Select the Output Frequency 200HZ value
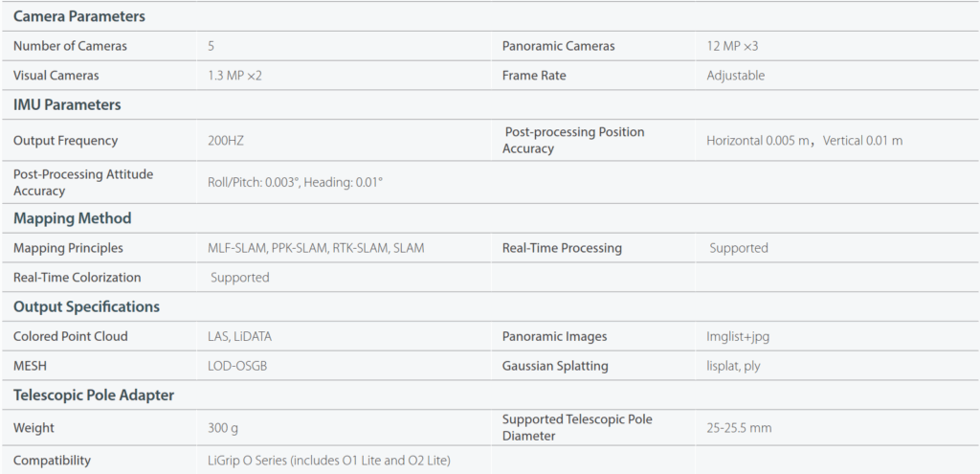This screenshot has width=980, height=474. point(226,141)
